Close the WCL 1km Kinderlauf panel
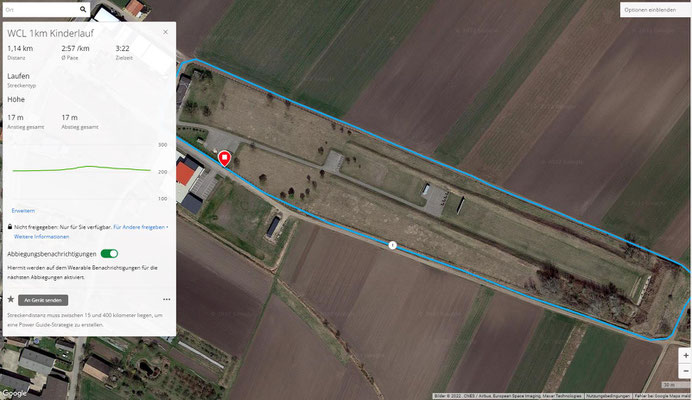 click(165, 32)
